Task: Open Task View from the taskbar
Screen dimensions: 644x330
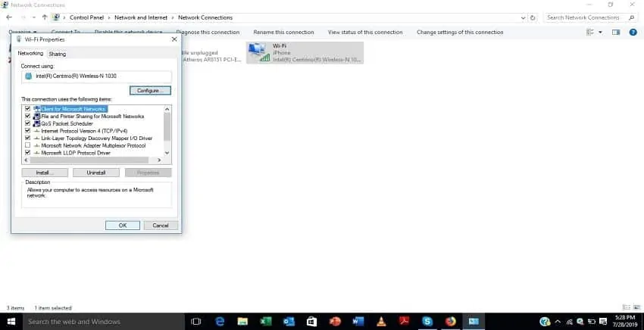Action: pyautogui.click(x=196, y=322)
